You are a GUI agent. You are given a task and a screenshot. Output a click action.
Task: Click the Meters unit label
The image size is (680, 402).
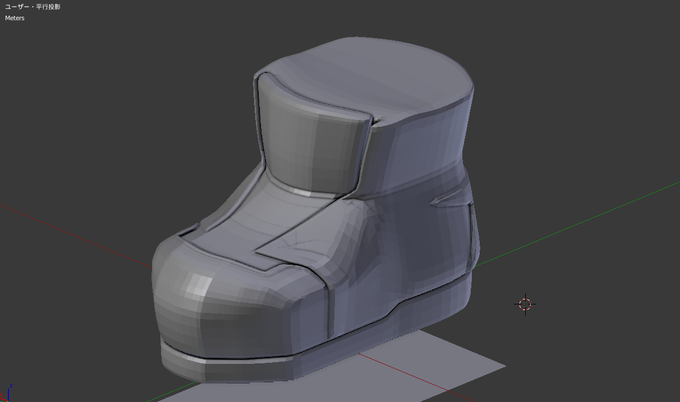(x=14, y=18)
